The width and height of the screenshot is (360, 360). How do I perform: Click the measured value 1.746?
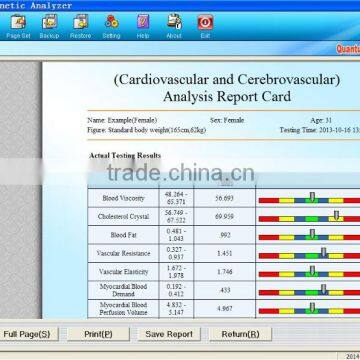coord(225,272)
